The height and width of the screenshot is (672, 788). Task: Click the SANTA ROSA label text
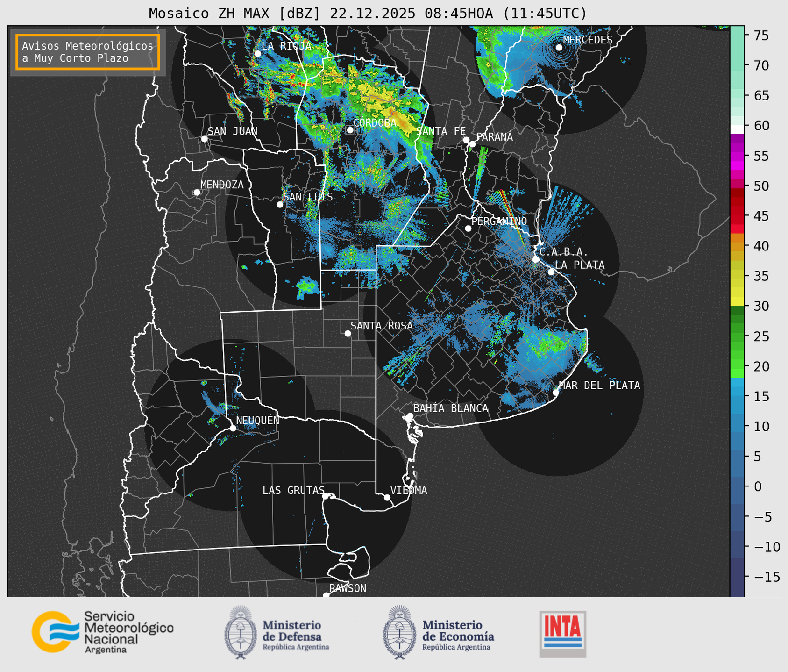pos(382,326)
